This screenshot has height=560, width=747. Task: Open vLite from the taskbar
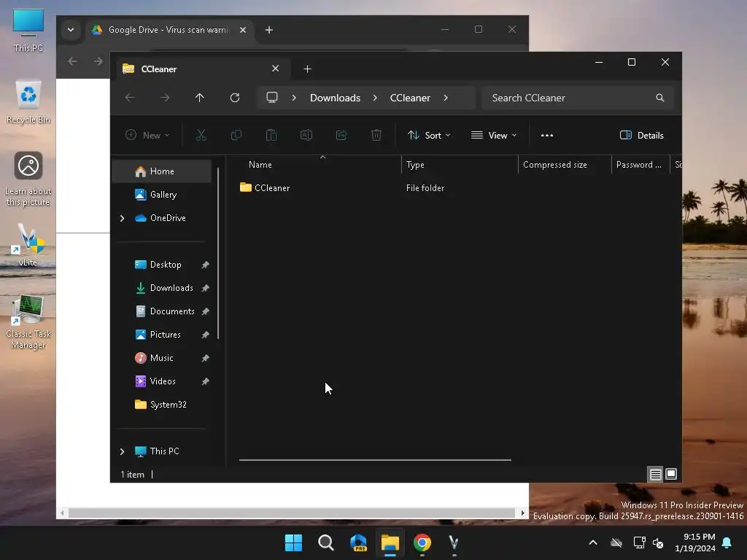tap(454, 542)
